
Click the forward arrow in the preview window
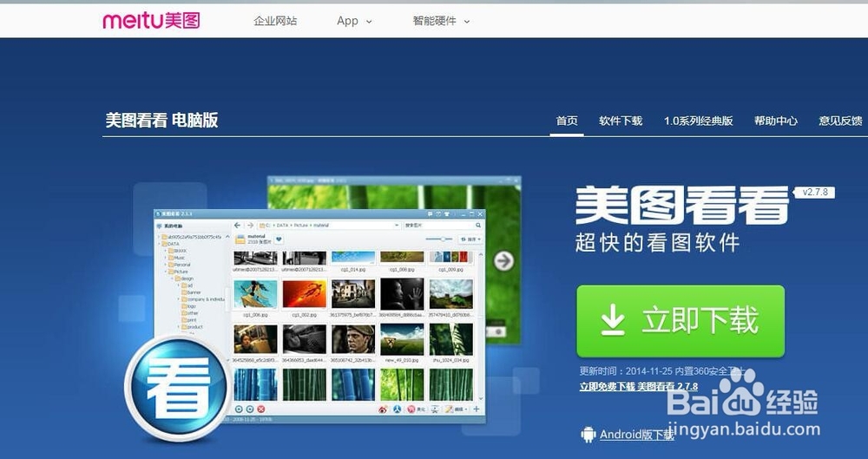pyautogui.click(x=250, y=226)
